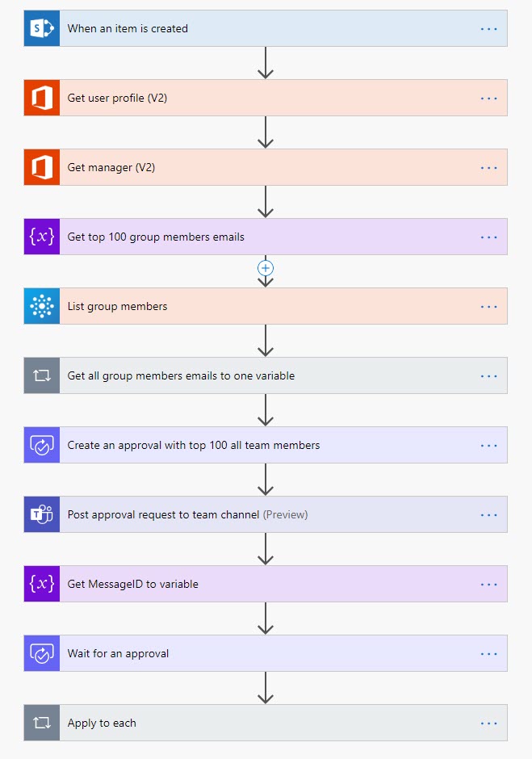
Task: Click Teams icon on Post approval request step
Action: pos(41,514)
